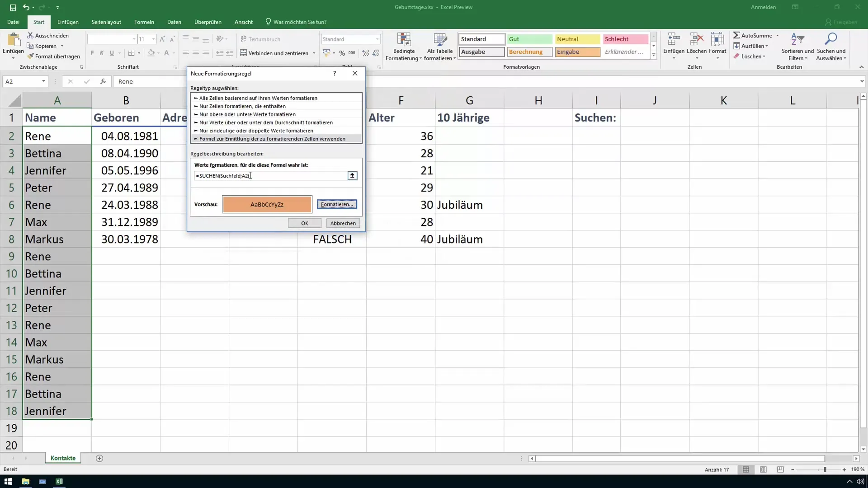Viewport: 868px width, 488px height.
Task: Click the add new sheet plus icon
Action: 99,458
